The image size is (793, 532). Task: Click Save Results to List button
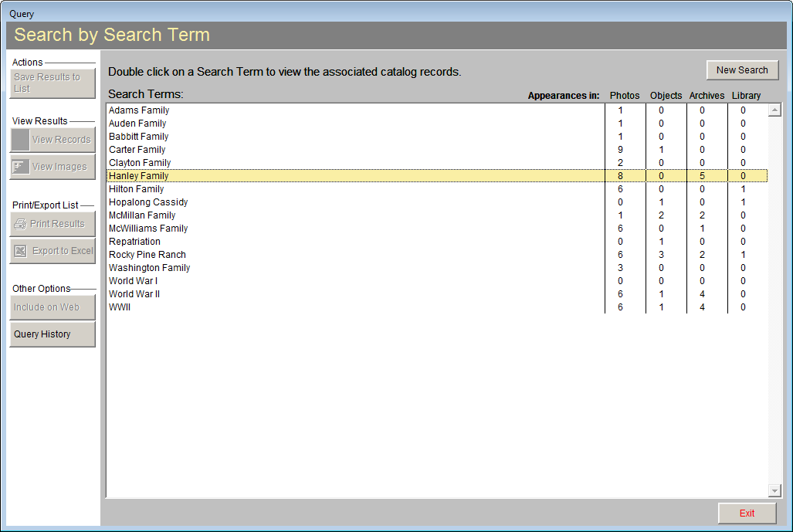(x=52, y=83)
